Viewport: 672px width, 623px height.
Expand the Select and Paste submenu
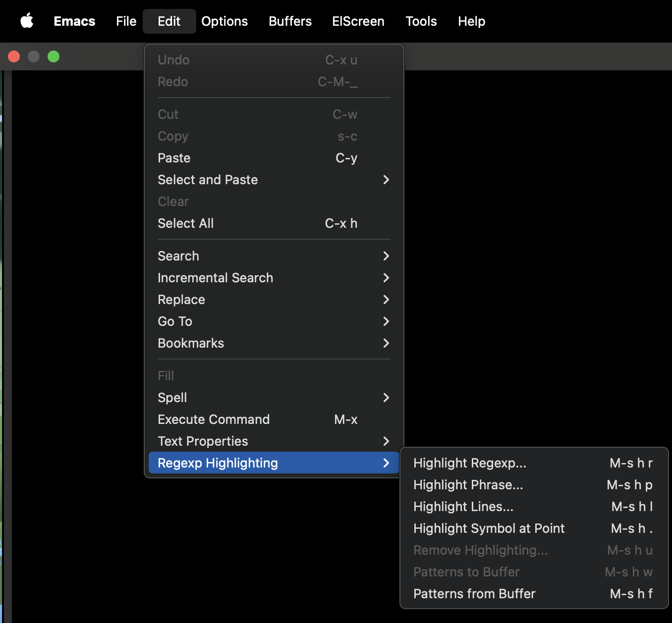coord(274,180)
